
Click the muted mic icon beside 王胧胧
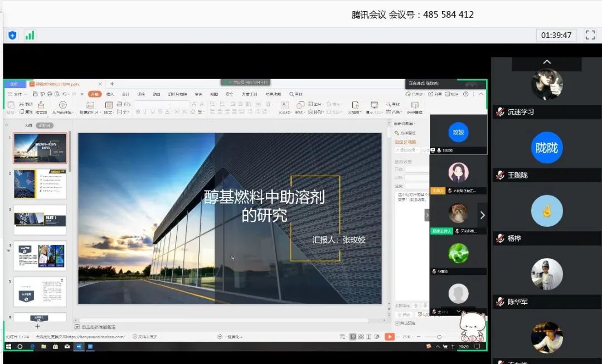point(500,175)
